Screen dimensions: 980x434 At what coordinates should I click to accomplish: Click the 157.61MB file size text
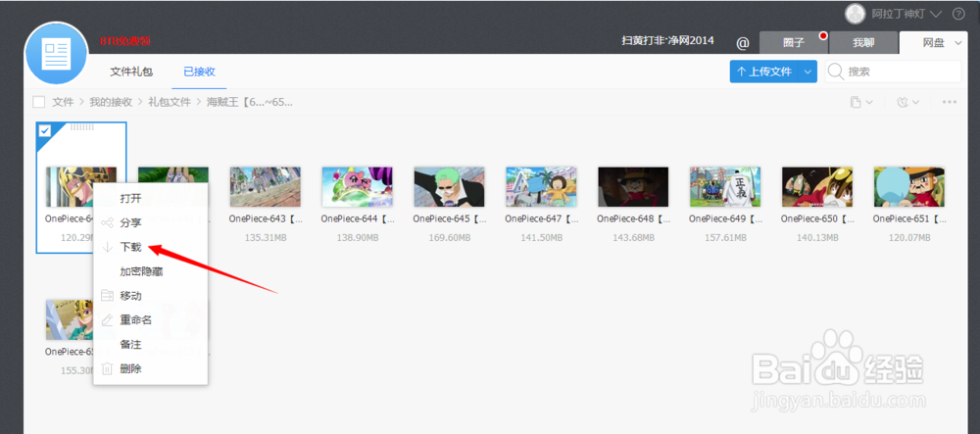click(x=725, y=238)
